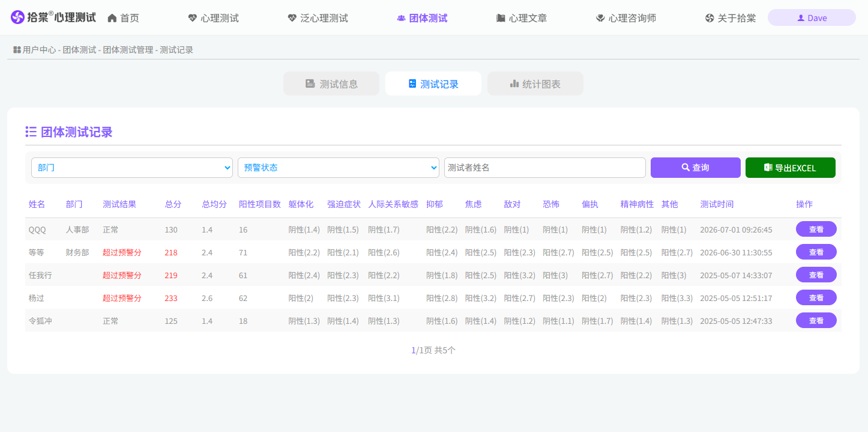
Task: Click 查看 for 令狐冲 row
Action: click(816, 320)
